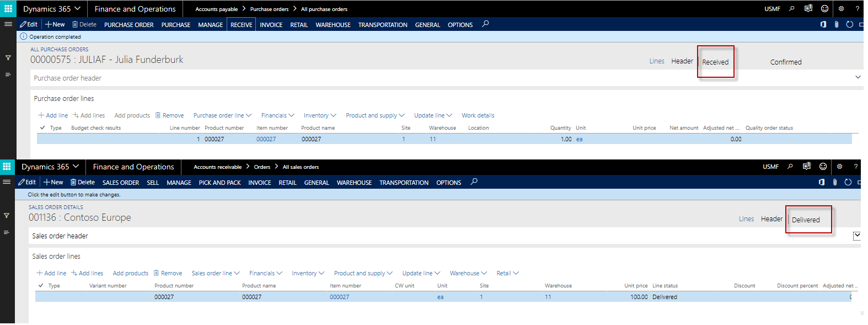
Task: Open search icon in sales order top bar
Action: (x=790, y=167)
